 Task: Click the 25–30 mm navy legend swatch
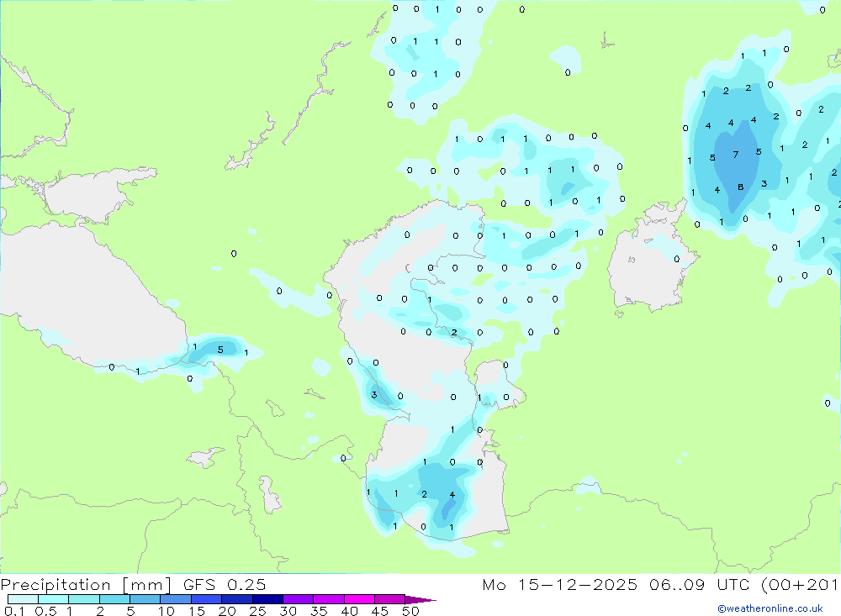(x=267, y=599)
